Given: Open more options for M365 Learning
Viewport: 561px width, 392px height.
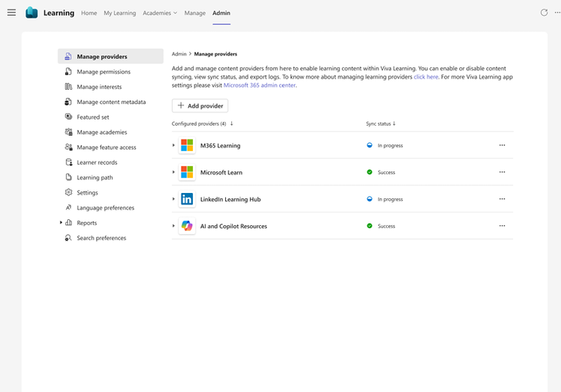Looking at the screenshot, I should pos(502,145).
